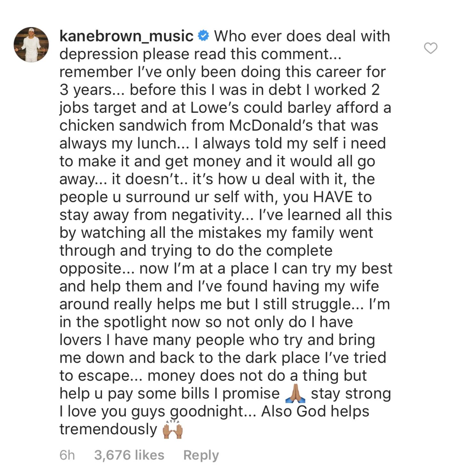Open the kanebrown_music profile picture
The width and height of the screenshot is (462, 476).
click(31, 45)
